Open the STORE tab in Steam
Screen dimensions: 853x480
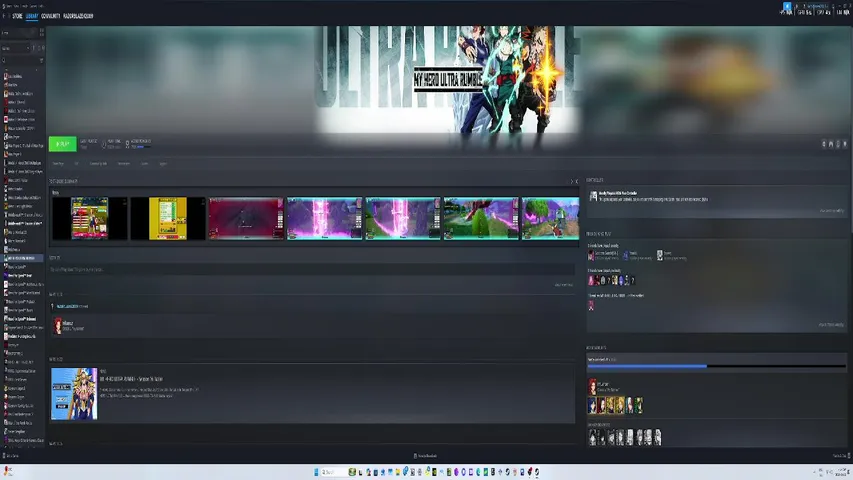(x=17, y=16)
